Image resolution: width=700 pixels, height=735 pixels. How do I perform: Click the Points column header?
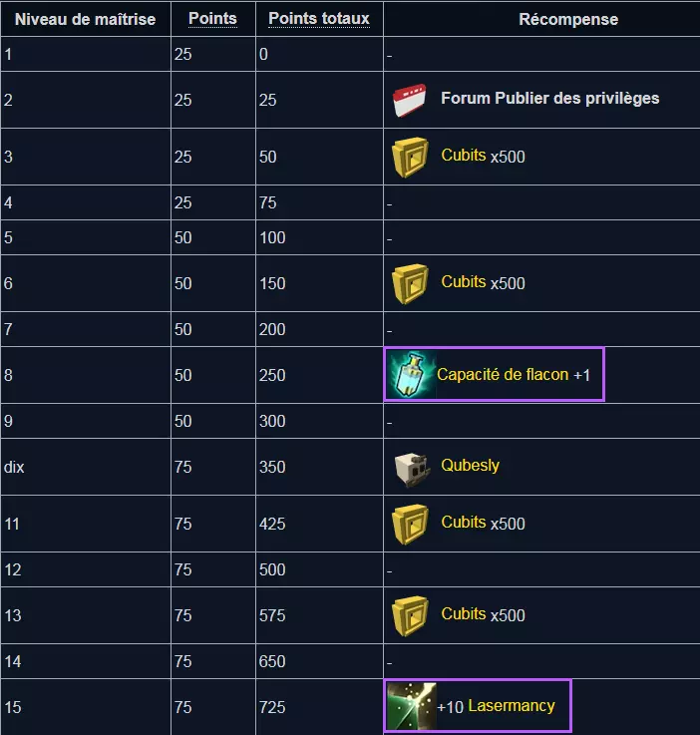coord(212,19)
